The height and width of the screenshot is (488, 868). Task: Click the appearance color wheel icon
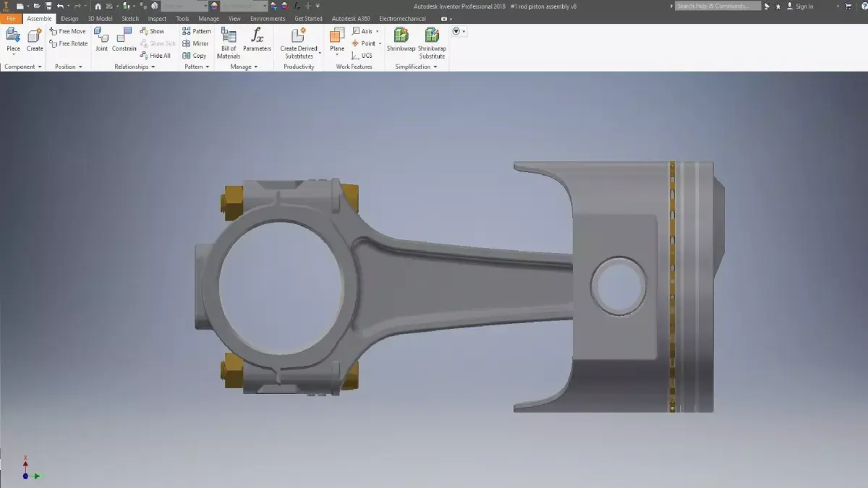214,6
